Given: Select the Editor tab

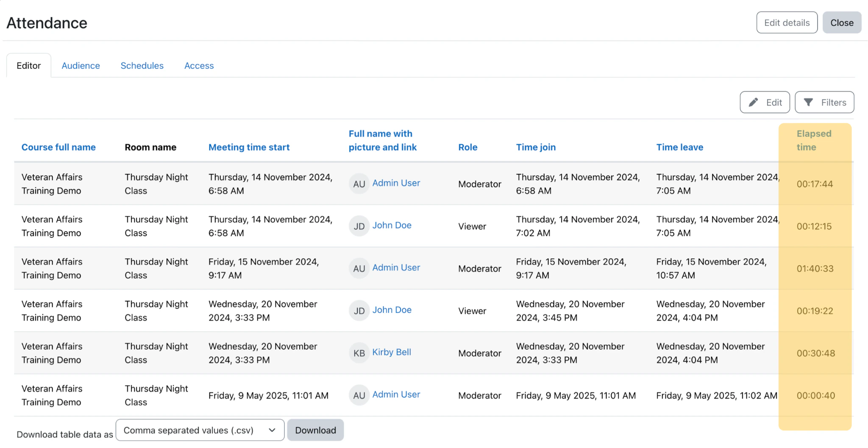Looking at the screenshot, I should point(28,65).
